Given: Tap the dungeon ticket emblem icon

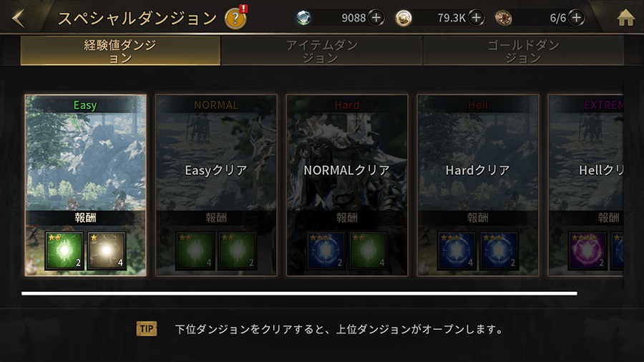Looking at the screenshot, I should tap(503, 18).
